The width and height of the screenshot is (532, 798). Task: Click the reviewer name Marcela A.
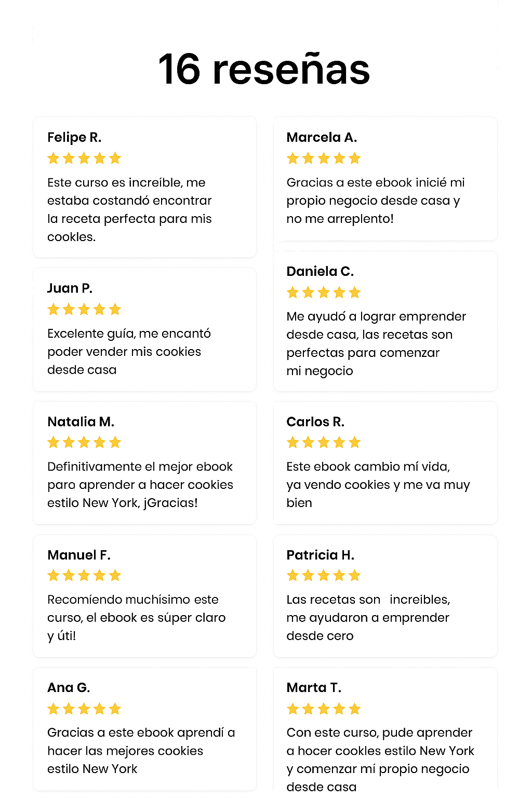click(x=322, y=137)
